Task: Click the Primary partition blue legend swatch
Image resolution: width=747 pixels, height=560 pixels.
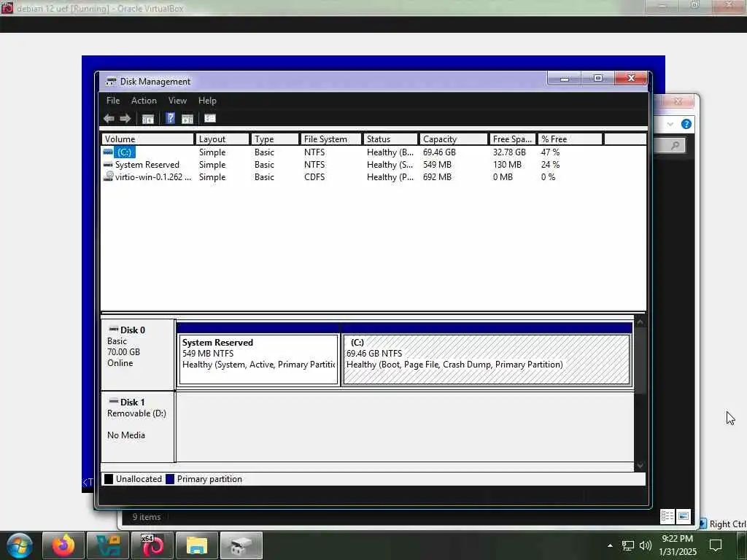Action: pos(170,479)
